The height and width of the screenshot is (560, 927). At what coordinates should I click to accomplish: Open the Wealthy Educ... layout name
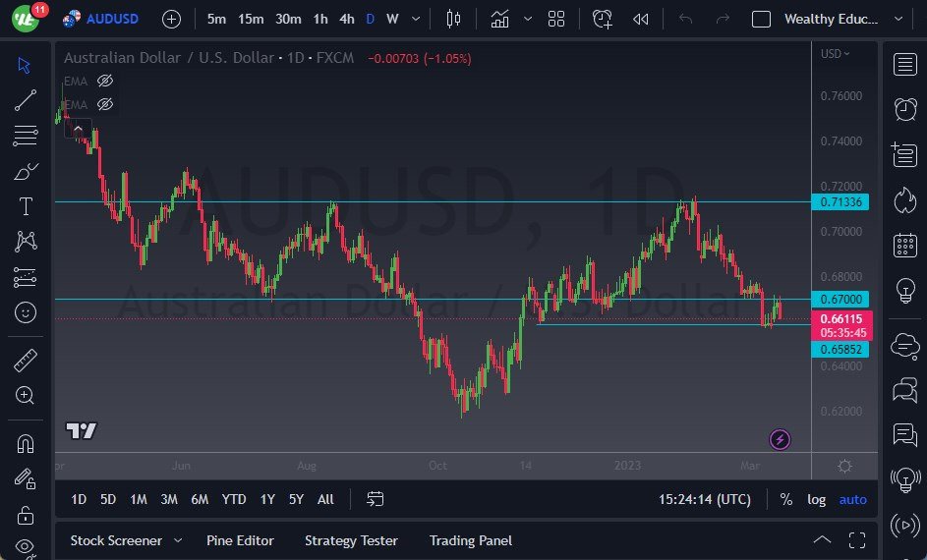coord(831,19)
